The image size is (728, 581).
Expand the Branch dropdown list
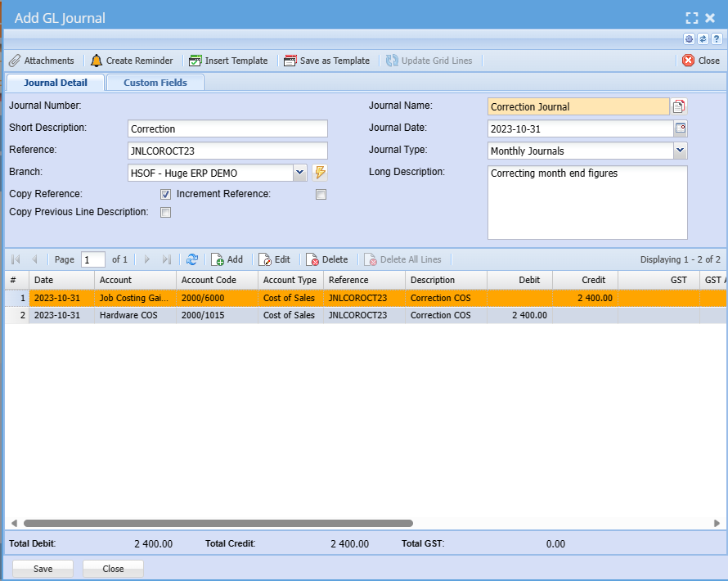[299, 173]
